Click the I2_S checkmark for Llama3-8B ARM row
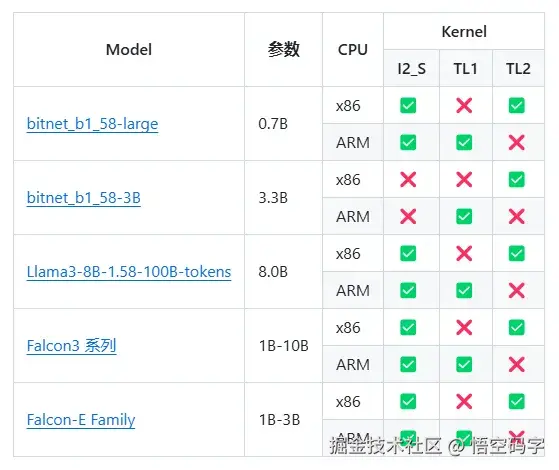This screenshot has width=559, height=470. (408, 290)
